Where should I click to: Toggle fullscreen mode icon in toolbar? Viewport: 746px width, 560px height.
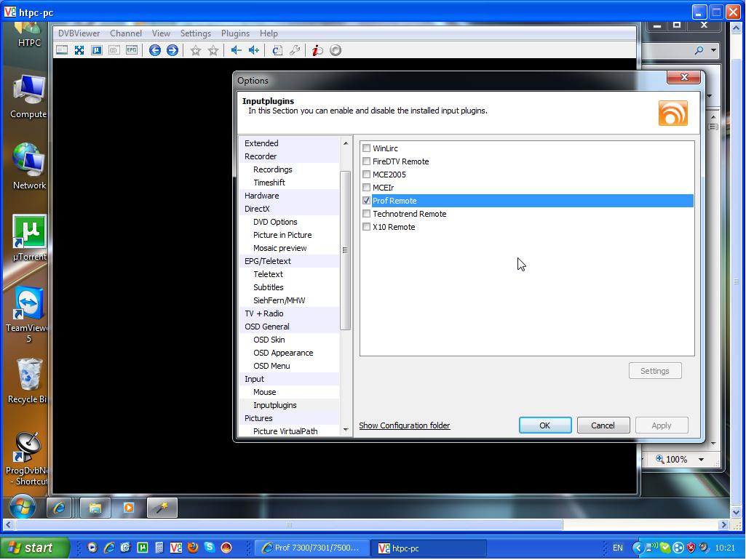tap(79, 50)
